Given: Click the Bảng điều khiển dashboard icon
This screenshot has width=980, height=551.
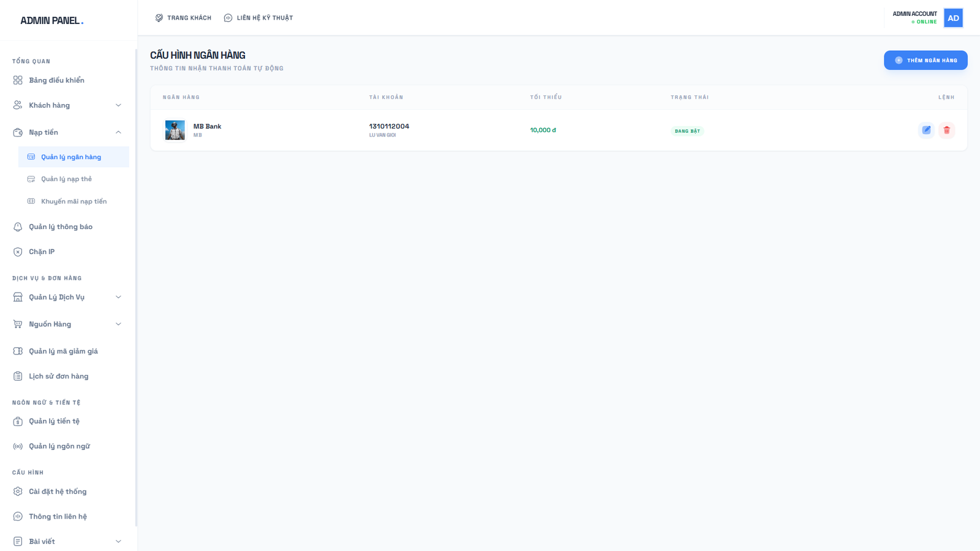Looking at the screenshot, I should 18,80.
